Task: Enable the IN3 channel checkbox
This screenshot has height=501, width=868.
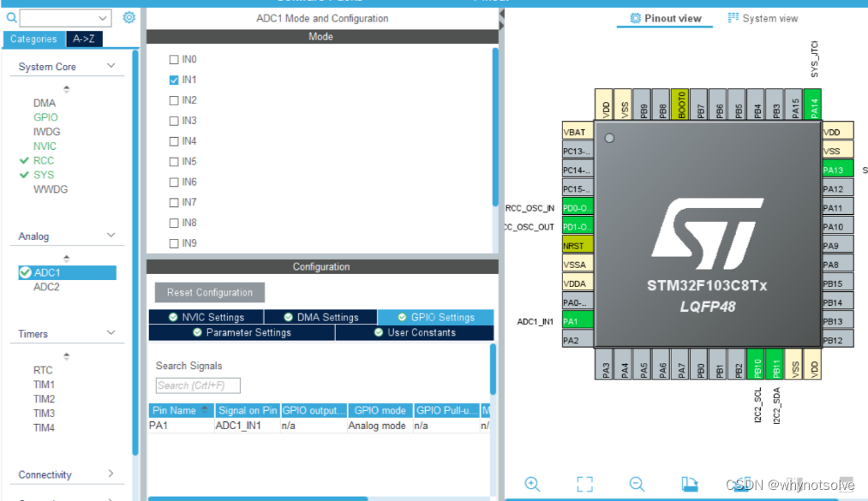Action: 174,121
